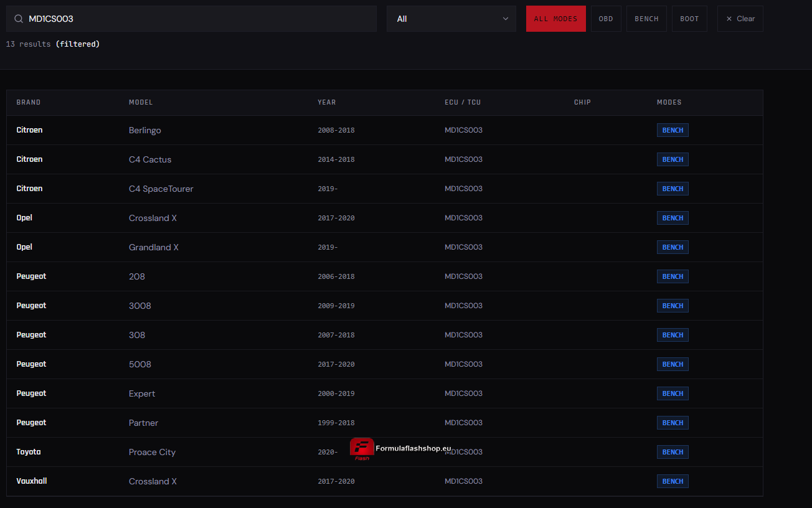
Task: Click the BENCH badge in the C4 SpaceTourer row
Action: [x=673, y=189]
